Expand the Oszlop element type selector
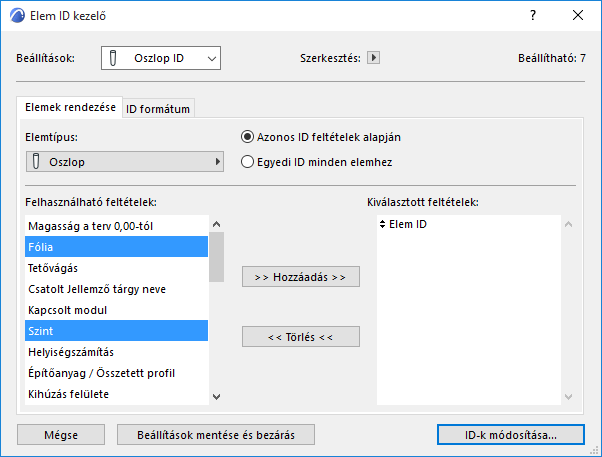 pyautogui.click(x=125, y=160)
